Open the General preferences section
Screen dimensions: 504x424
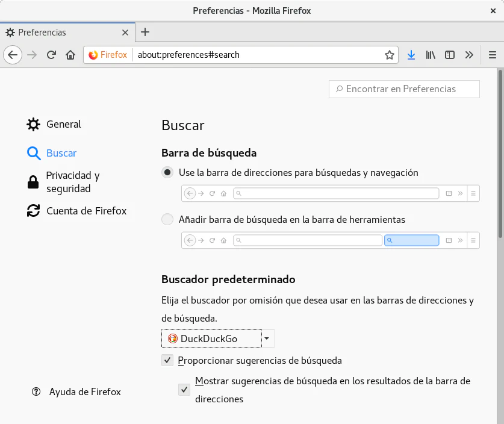[x=63, y=124]
